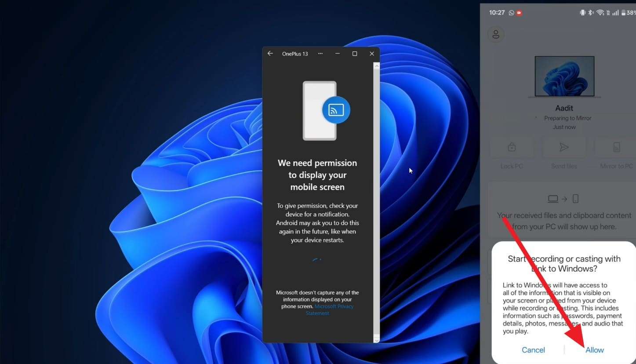Minimize the OnePlus 13 window

[338, 54]
